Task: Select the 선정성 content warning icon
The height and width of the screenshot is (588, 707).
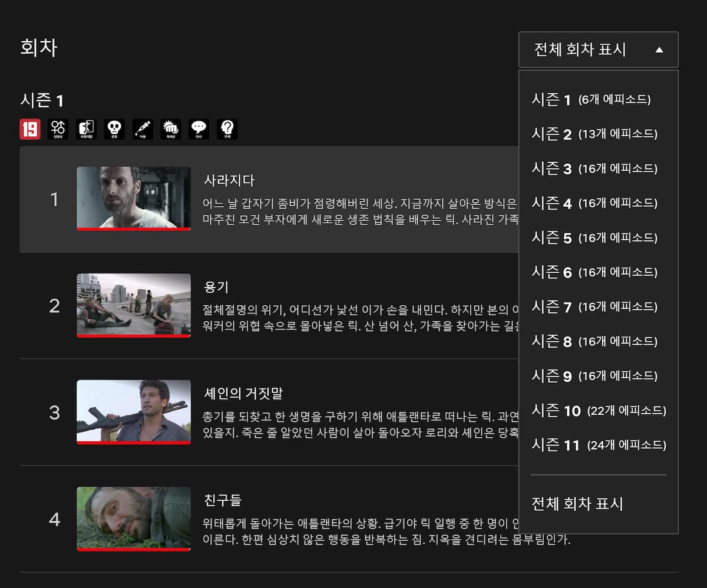Action: [x=57, y=129]
